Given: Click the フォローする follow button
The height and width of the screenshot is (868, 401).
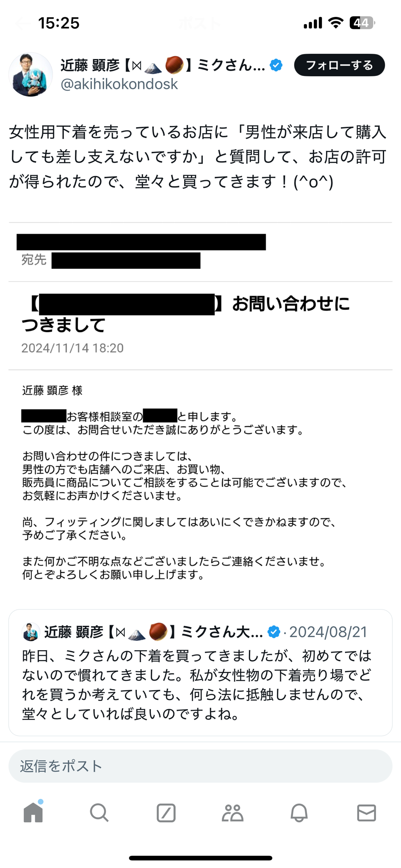Looking at the screenshot, I should tap(339, 65).
